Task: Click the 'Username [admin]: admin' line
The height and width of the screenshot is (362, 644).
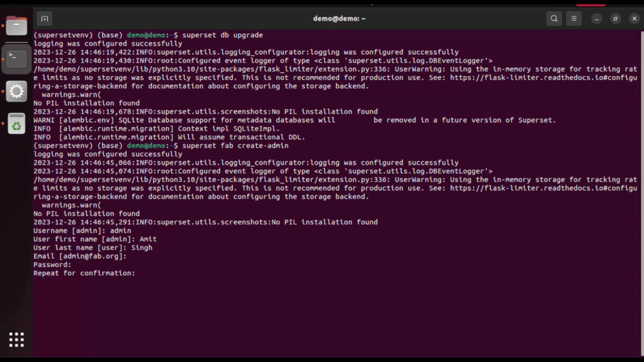Action: pos(82,231)
